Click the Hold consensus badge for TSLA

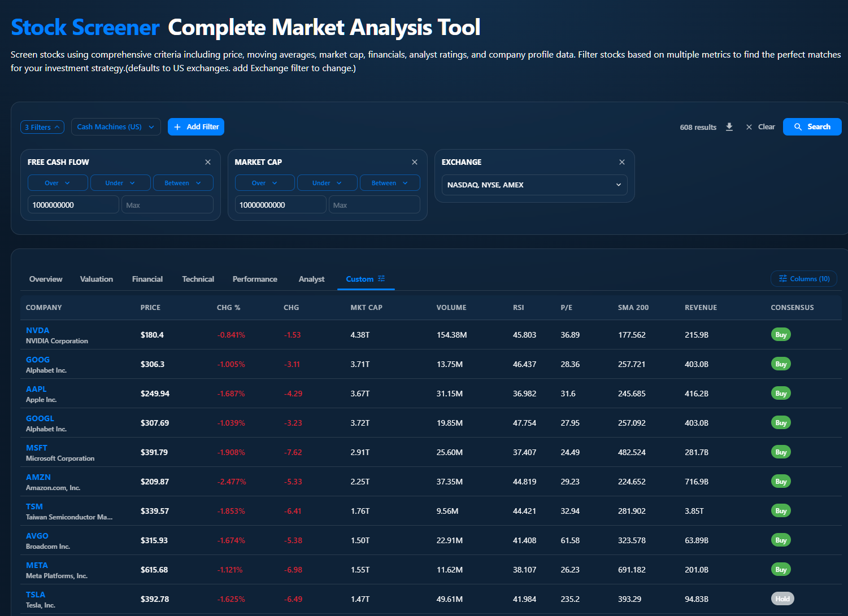[782, 598]
